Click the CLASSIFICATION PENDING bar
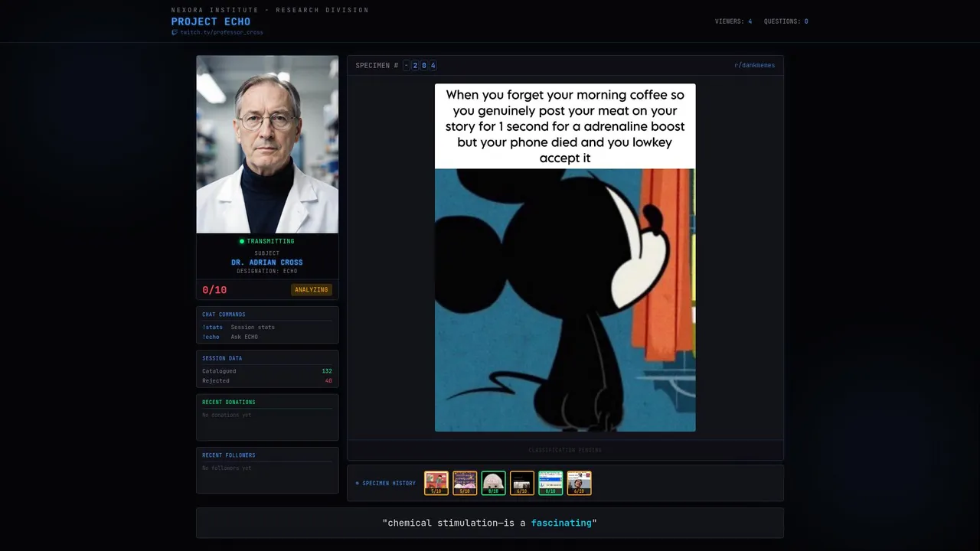 pyautogui.click(x=565, y=450)
